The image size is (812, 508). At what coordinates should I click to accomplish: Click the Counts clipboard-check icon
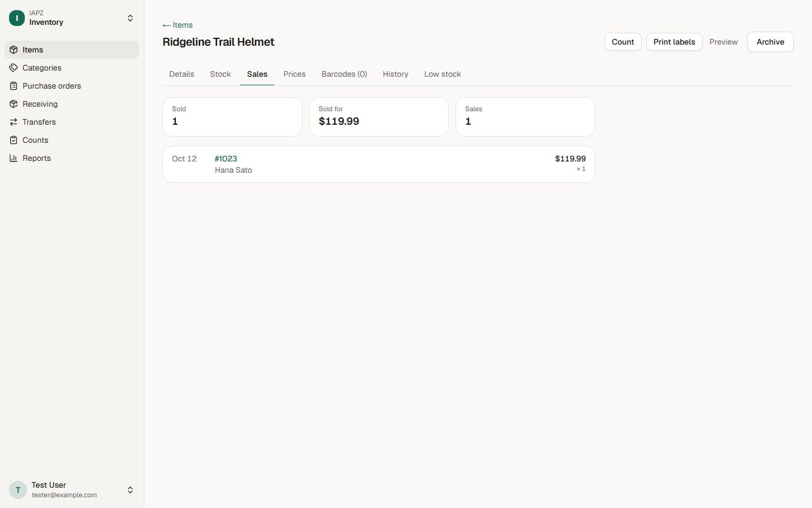(x=14, y=140)
